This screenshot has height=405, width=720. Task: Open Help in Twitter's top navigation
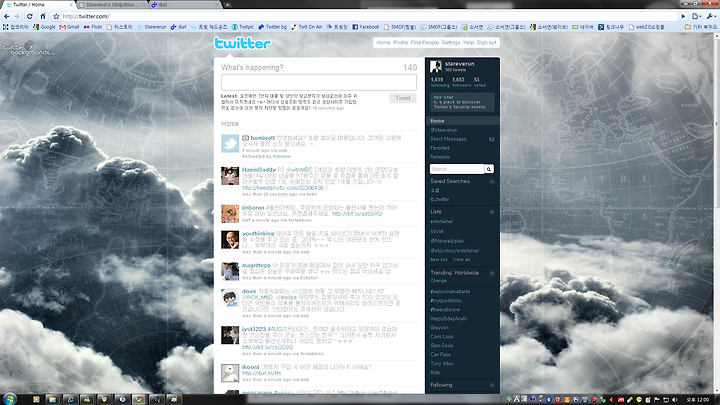pos(468,42)
